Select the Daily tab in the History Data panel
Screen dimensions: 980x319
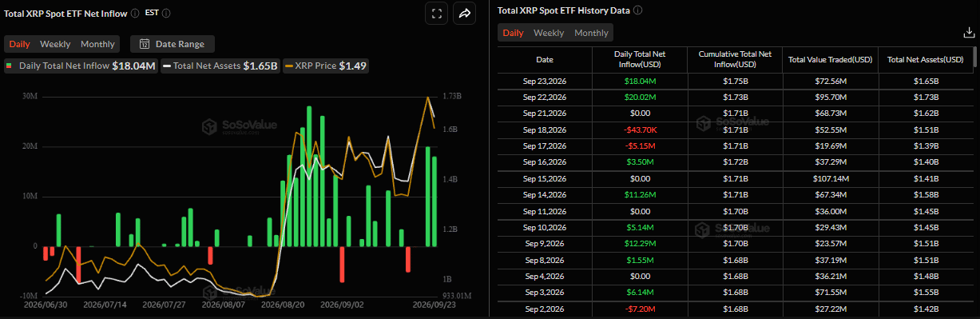513,33
